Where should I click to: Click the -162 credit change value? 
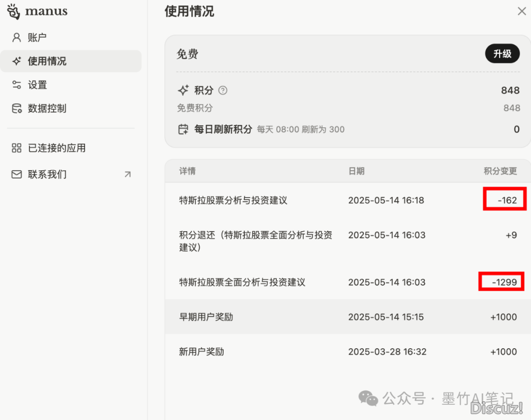pyautogui.click(x=507, y=200)
